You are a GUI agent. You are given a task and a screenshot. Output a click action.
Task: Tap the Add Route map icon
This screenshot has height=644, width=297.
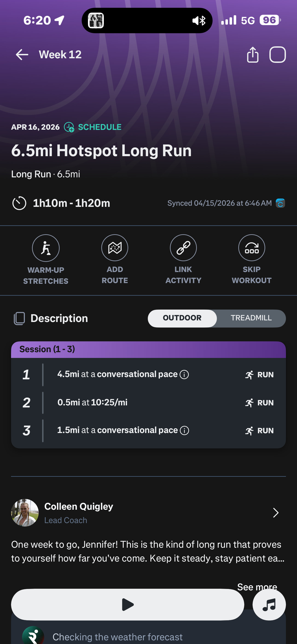pos(115,248)
